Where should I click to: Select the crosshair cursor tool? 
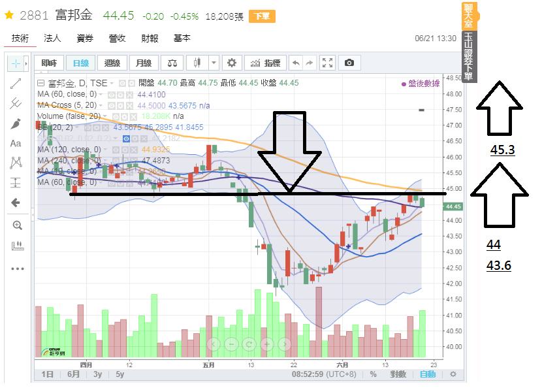(16, 63)
